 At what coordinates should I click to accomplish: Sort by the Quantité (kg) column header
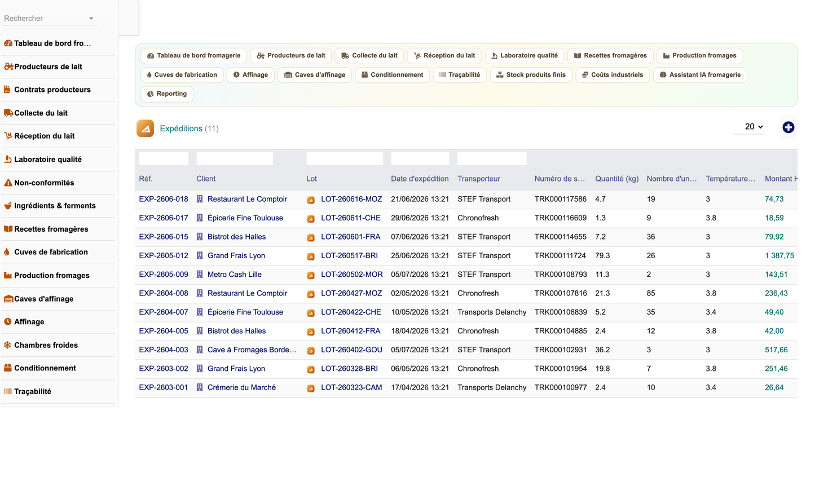[x=617, y=179]
